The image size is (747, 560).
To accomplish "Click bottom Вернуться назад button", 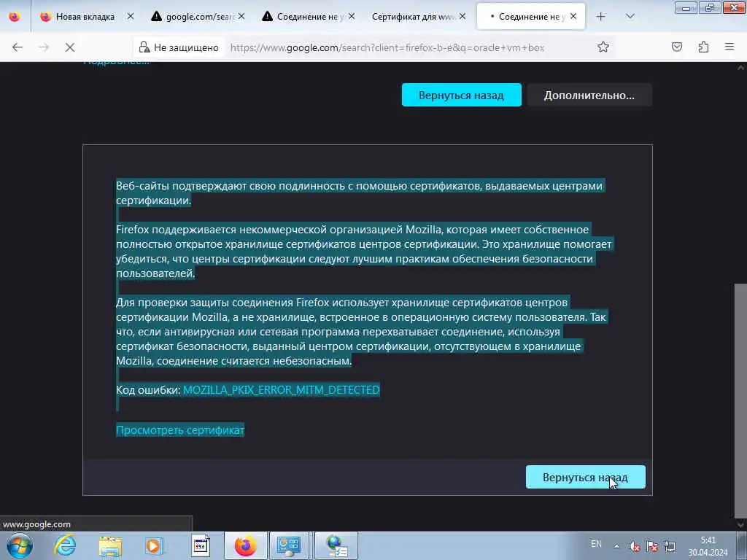I will (x=586, y=477).
